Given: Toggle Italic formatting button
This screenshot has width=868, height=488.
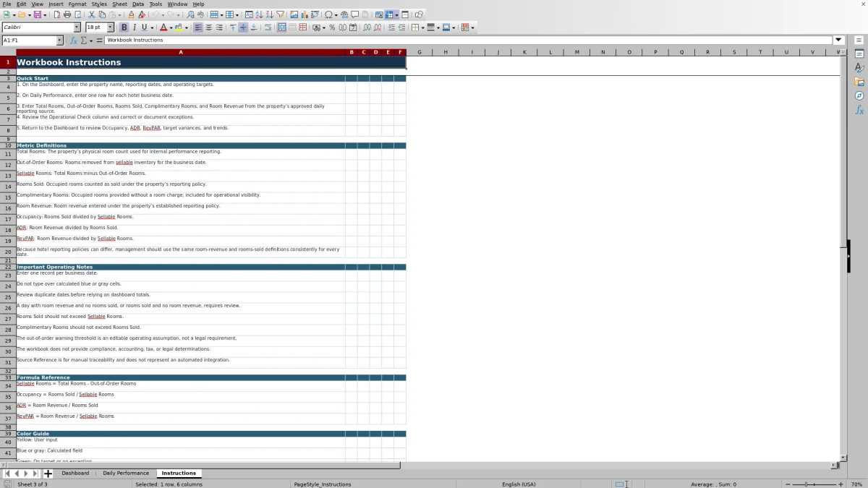Looking at the screenshot, I should pos(134,27).
